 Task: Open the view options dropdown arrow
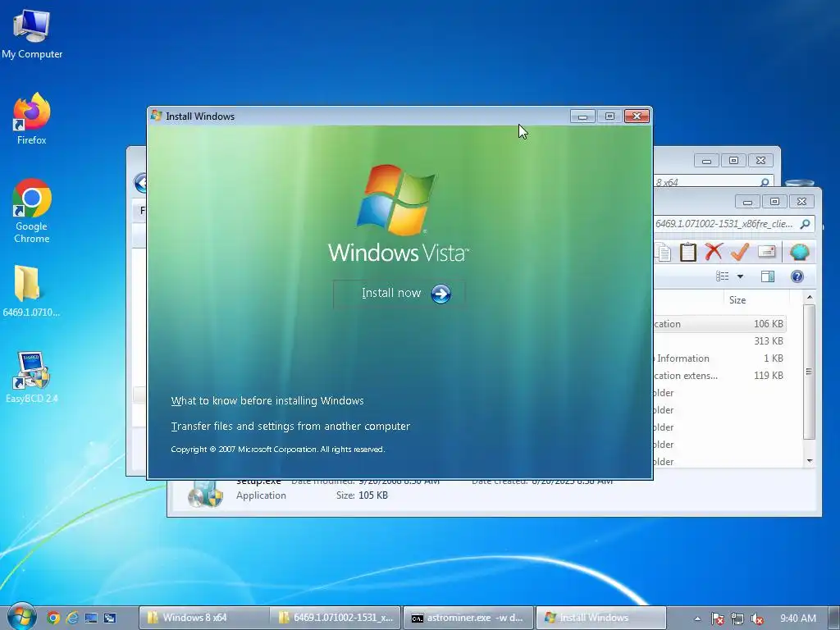click(x=741, y=276)
